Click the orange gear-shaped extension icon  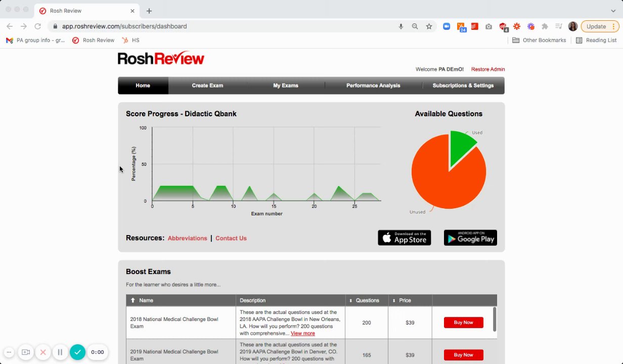517,26
